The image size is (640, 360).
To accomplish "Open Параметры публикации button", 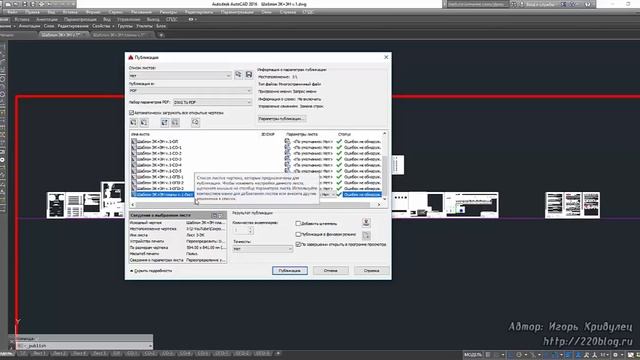I will (281, 119).
